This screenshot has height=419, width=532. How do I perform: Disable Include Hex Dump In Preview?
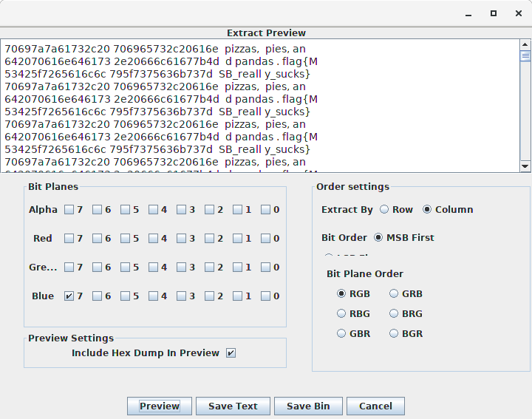click(x=231, y=353)
